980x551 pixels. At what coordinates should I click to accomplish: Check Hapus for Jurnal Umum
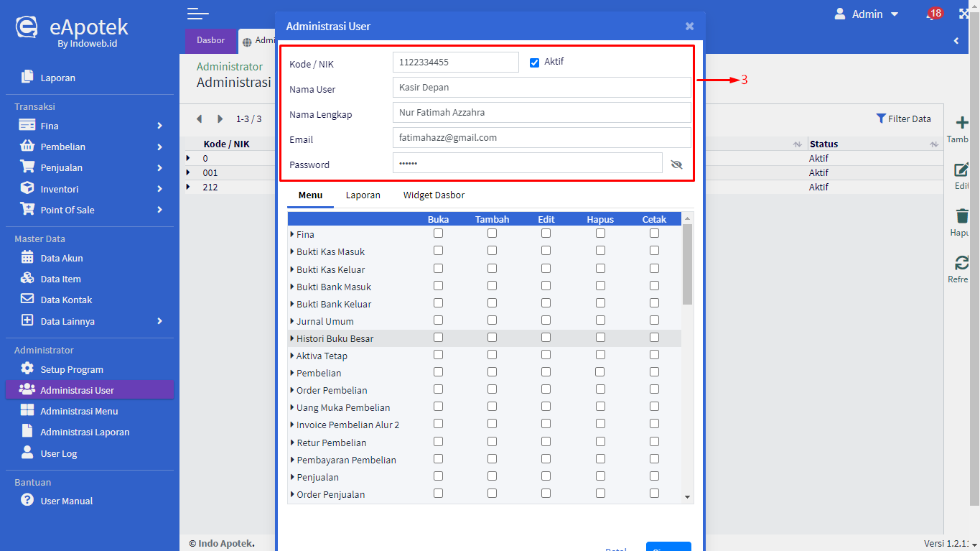pos(600,320)
